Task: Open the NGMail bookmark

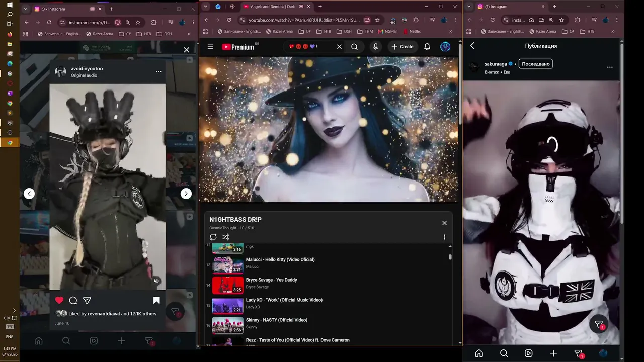Action: click(x=388, y=31)
